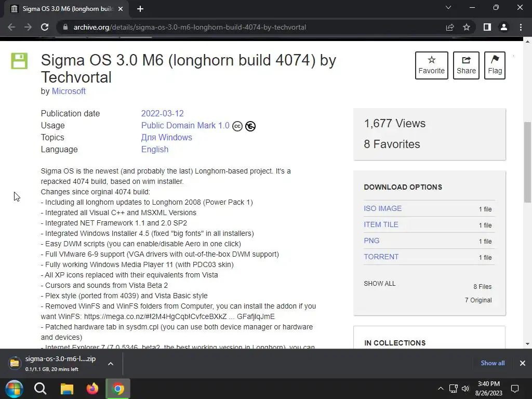532x399 pixels.
Task: Click the browser back arrow
Action: [x=11, y=27]
